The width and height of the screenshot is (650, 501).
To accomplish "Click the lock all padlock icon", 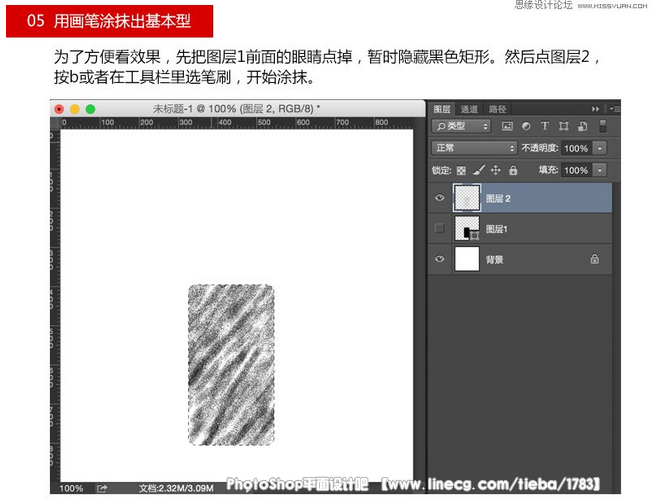I will coord(511,171).
